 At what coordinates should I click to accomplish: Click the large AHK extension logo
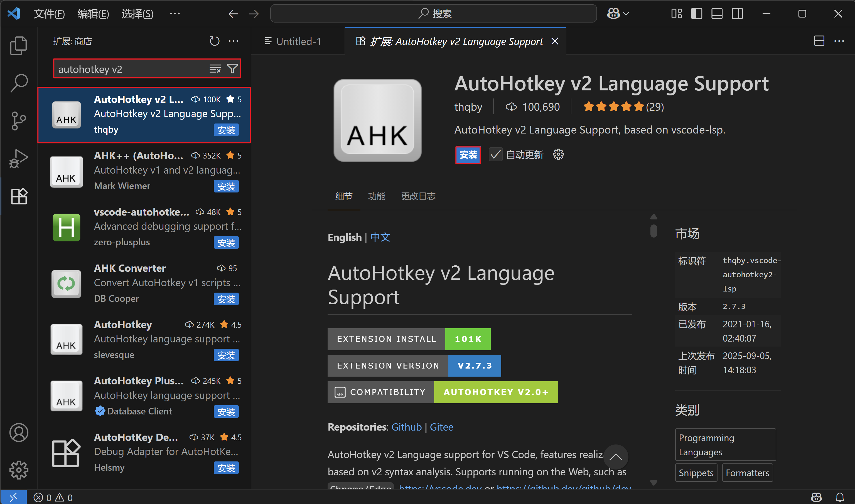click(378, 120)
